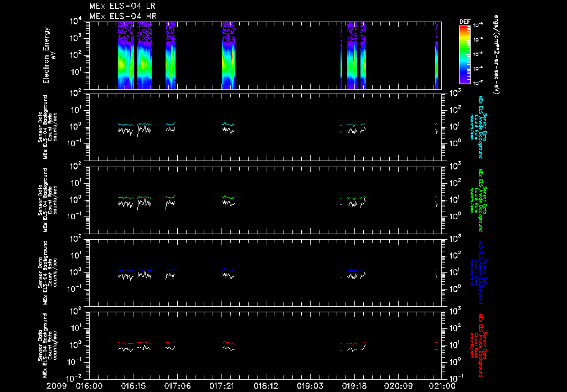Click the final electron burst near 021:00
This screenshot has width=567, height=392.
tap(436, 55)
